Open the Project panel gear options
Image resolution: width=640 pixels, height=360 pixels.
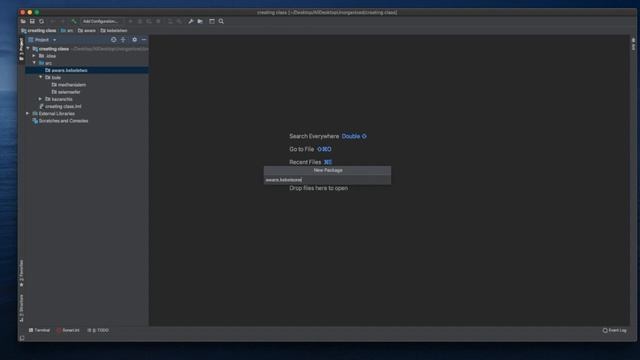134,40
